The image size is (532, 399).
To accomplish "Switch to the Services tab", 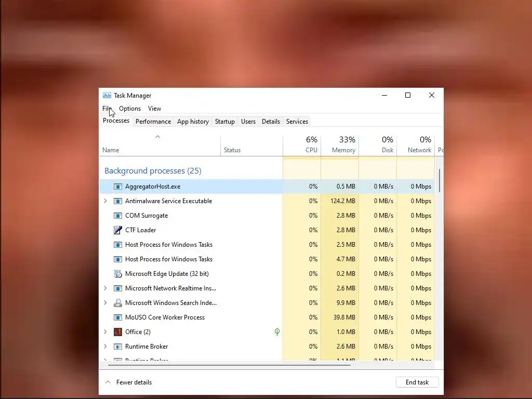I will pos(297,122).
